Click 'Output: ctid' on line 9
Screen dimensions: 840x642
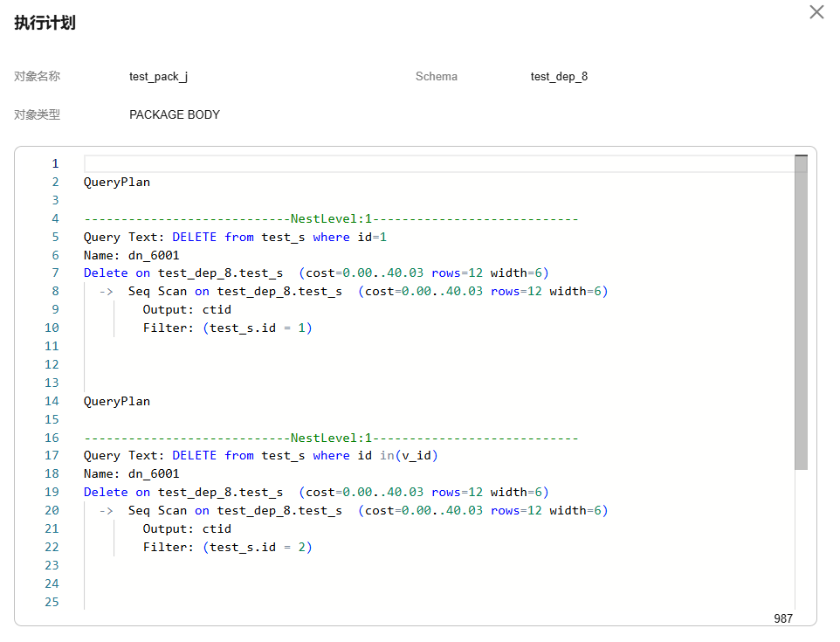187,309
